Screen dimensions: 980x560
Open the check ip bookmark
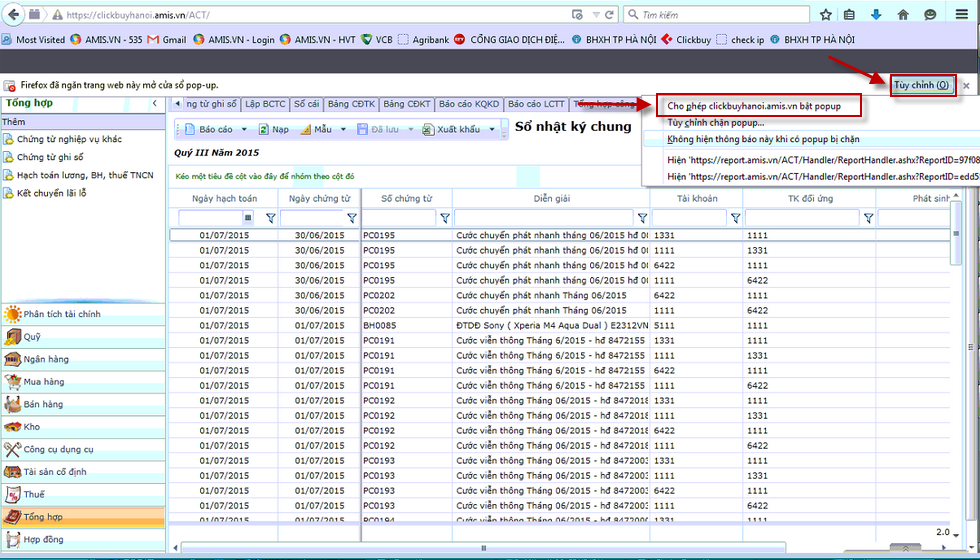point(740,39)
